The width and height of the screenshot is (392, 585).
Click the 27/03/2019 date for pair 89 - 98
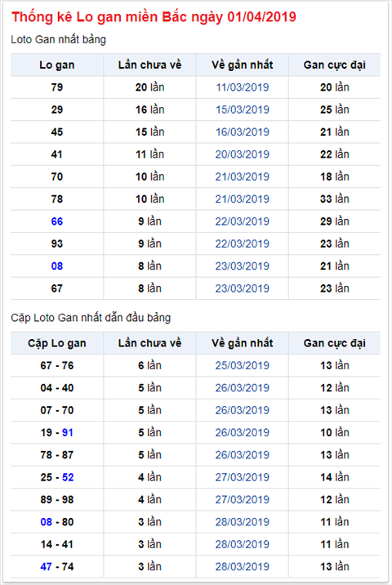[x=243, y=500]
